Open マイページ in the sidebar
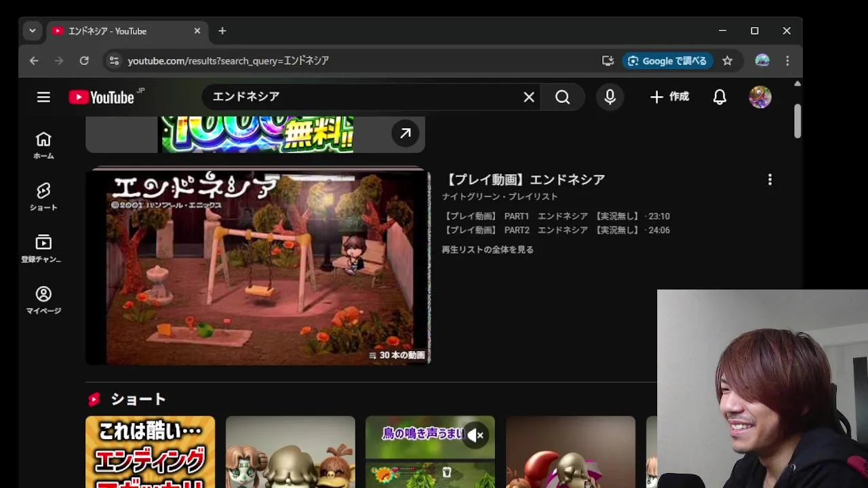Image resolution: width=868 pixels, height=488 pixels. point(43,300)
